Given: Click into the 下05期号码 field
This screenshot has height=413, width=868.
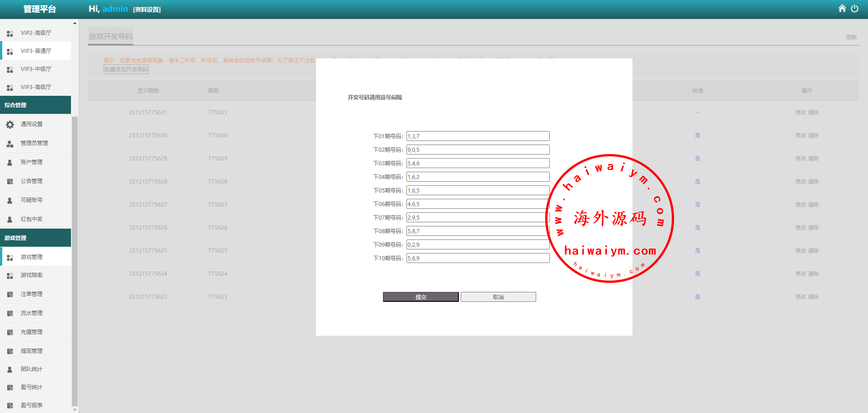Looking at the screenshot, I should pos(477,190).
